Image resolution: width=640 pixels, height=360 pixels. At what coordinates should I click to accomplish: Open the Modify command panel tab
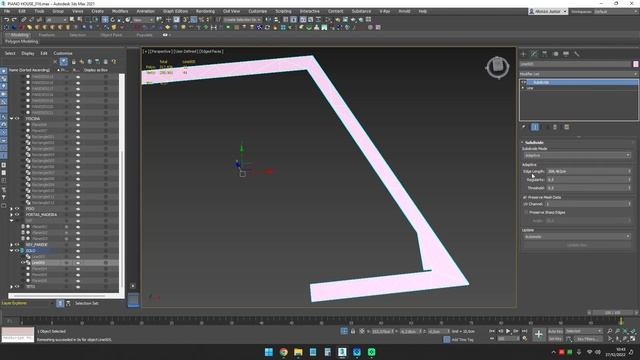[534, 54]
